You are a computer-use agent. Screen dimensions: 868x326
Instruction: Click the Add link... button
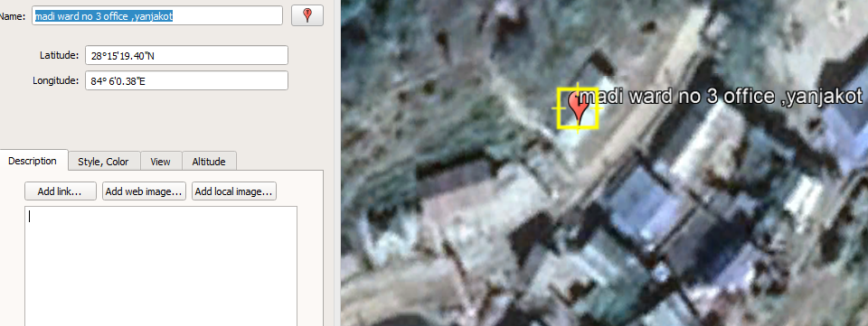tap(60, 191)
